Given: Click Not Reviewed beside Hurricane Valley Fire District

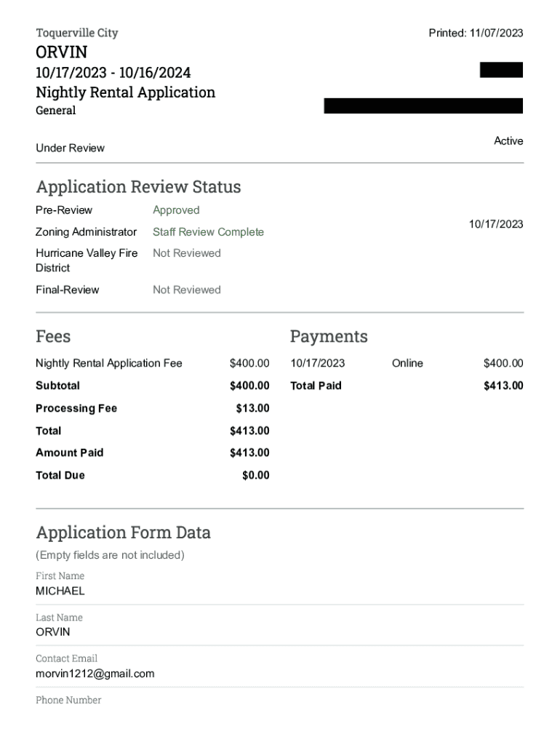Looking at the screenshot, I should (x=186, y=253).
